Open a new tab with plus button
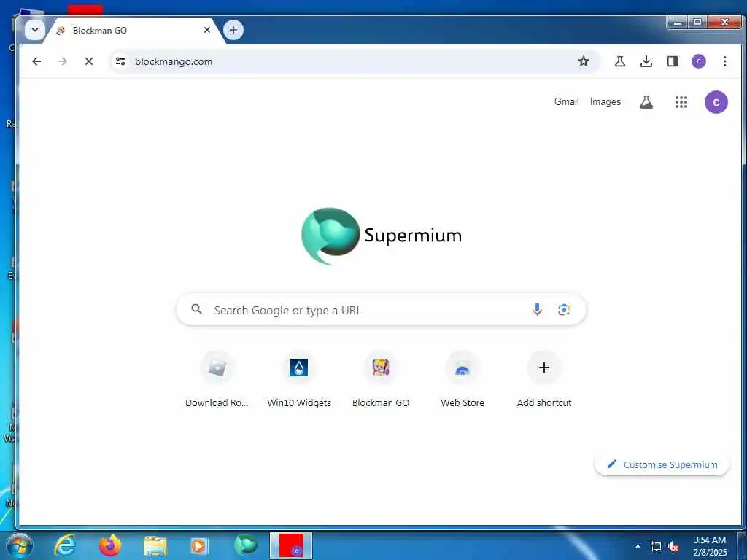The image size is (747, 560). pyautogui.click(x=233, y=30)
